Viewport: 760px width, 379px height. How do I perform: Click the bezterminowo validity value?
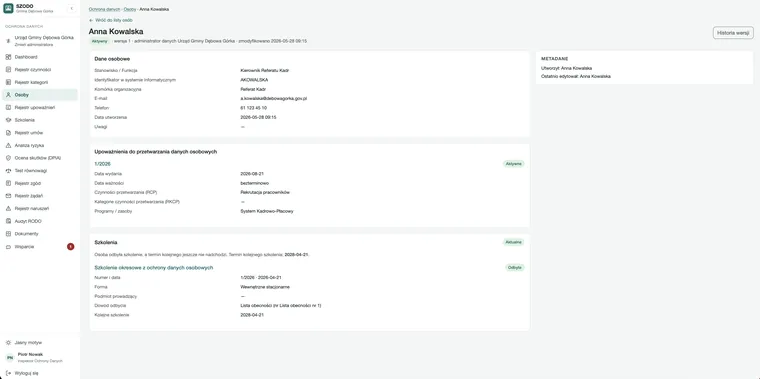coord(254,183)
